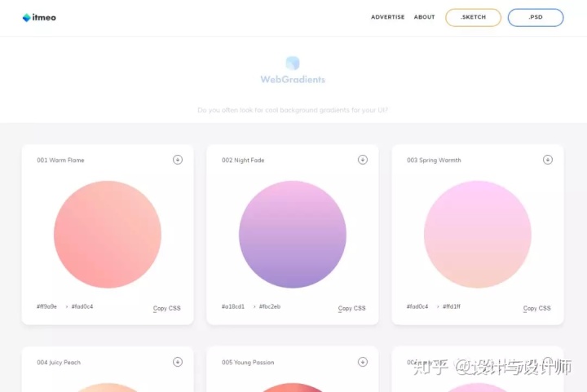
Task: Download the 003 Spring Warmth gradient
Action: [548, 160]
